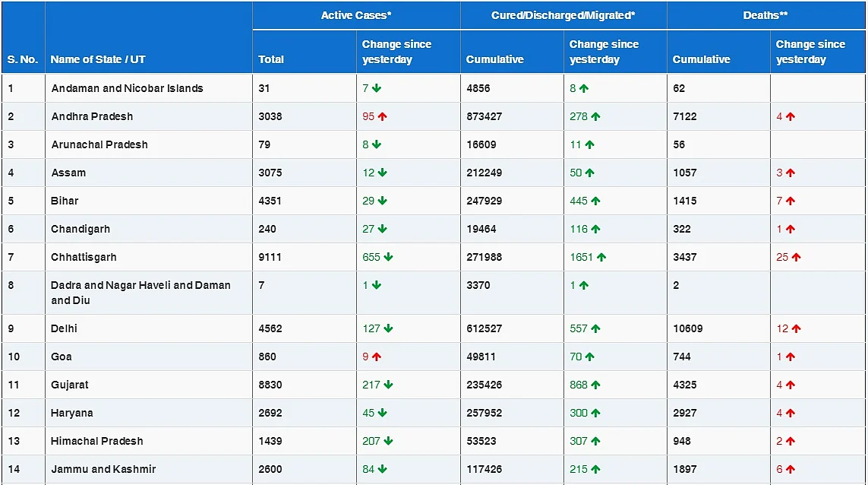Click Andaman green down arrow beside 7
The width and height of the screenshot is (868, 485).
click(x=377, y=88)
